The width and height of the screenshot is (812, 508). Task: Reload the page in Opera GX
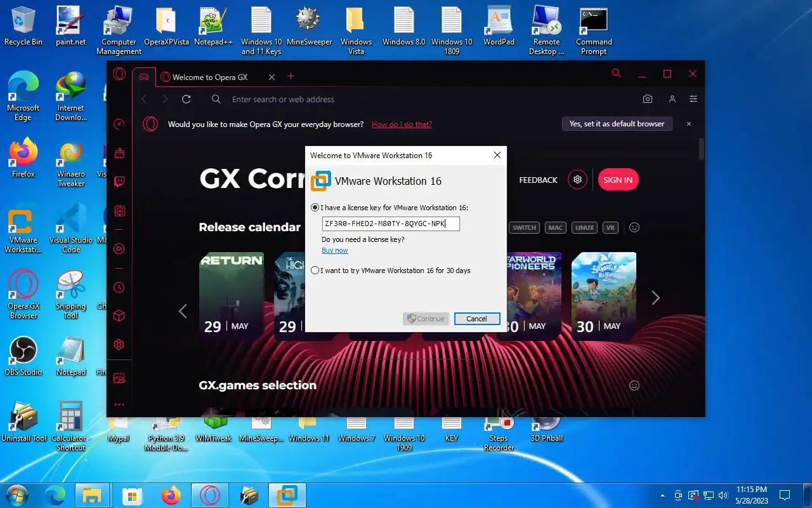186,99
